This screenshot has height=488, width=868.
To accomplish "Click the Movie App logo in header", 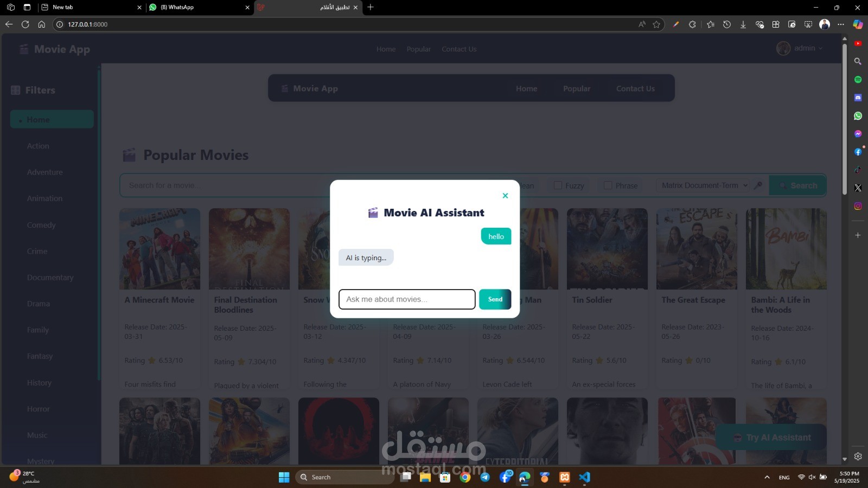I will tap(54, 49).
